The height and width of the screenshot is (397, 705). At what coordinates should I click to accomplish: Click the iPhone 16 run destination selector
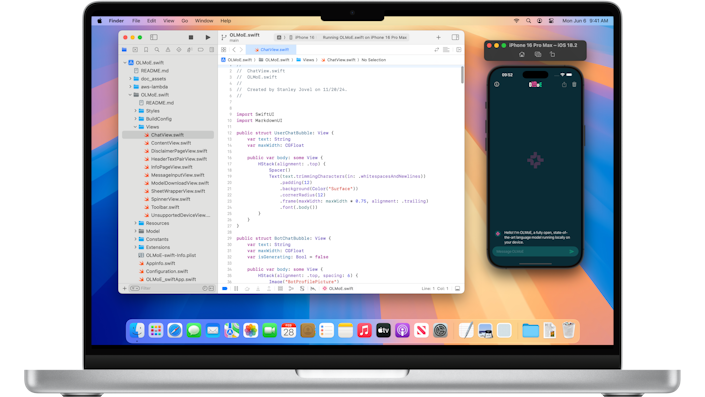302,37
